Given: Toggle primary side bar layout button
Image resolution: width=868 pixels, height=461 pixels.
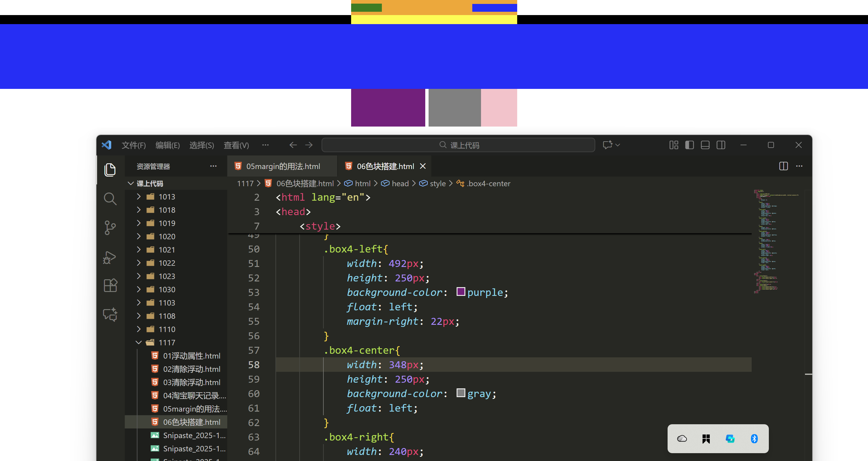Looking at the screenshot, I should coord(689,145).
